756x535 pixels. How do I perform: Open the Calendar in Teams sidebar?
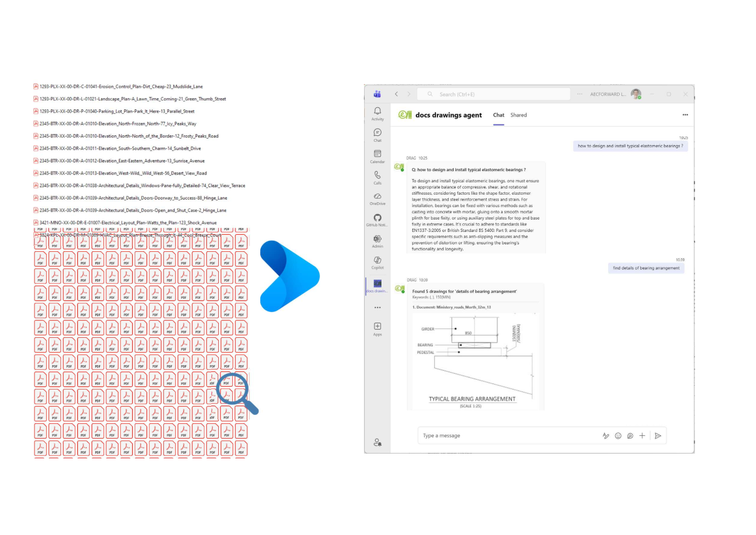click(x=377, y=156)
